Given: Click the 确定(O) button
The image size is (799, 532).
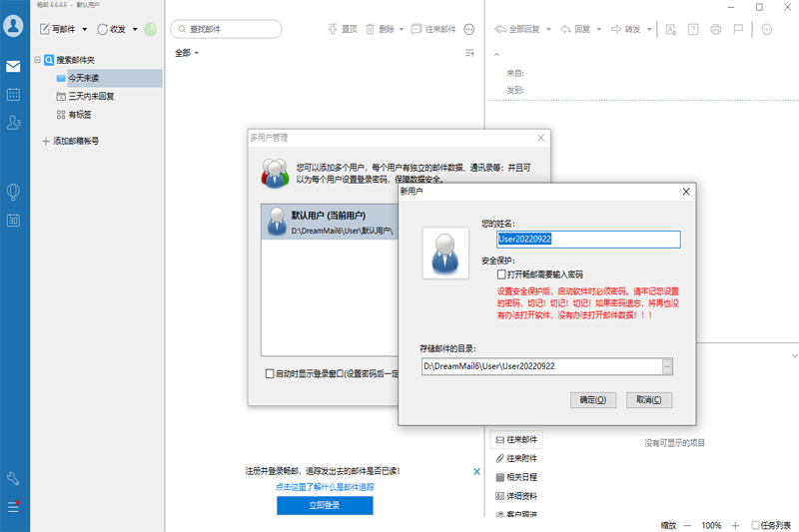Looking at the screenshot, I should coord(591,399).
